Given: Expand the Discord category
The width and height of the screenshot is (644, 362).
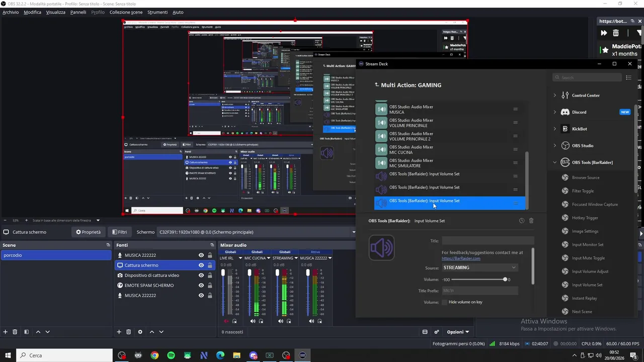Looking at the screenshot, I should [x=555, y=112].
